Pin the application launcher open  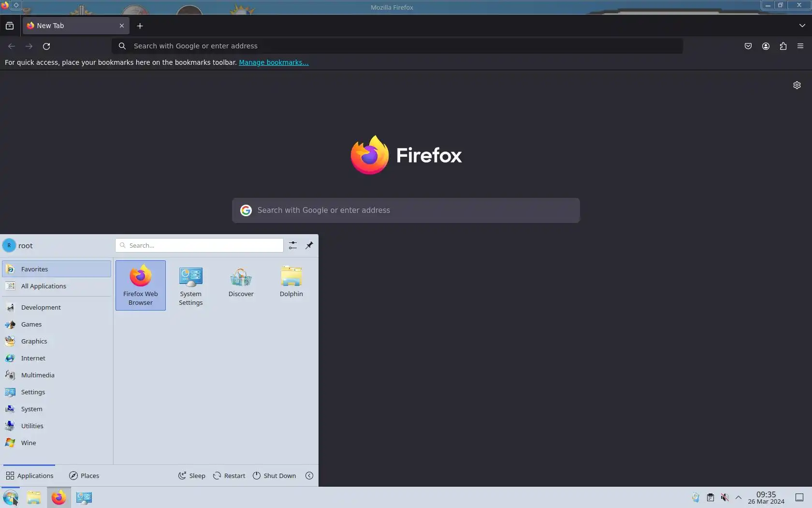(309, 245)
